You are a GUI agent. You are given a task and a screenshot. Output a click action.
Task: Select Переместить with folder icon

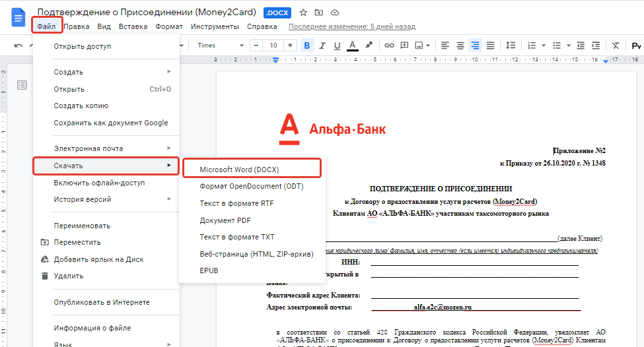106,242
